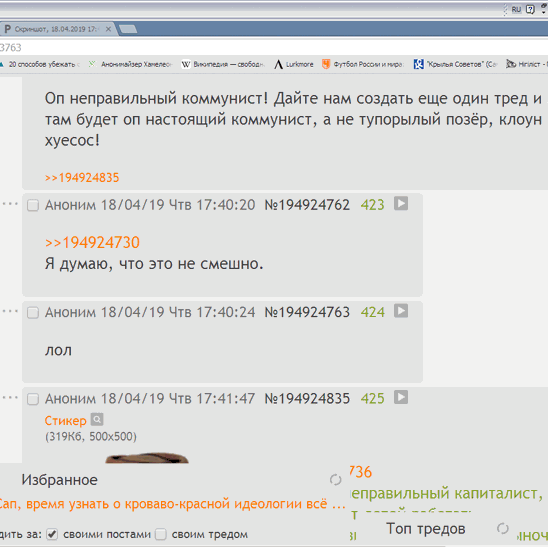
Task: Open reply arrow icon on post №194924762
Action: tap(401, 203)
